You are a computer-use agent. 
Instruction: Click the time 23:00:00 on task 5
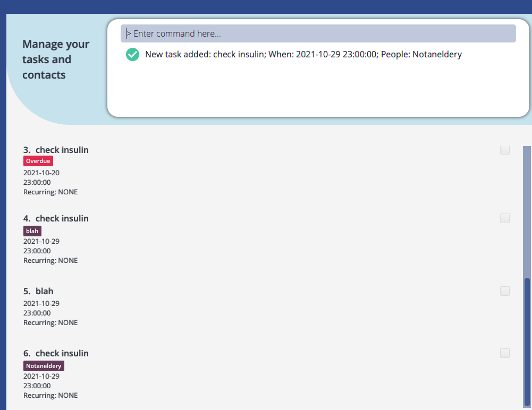coord(37,313)
